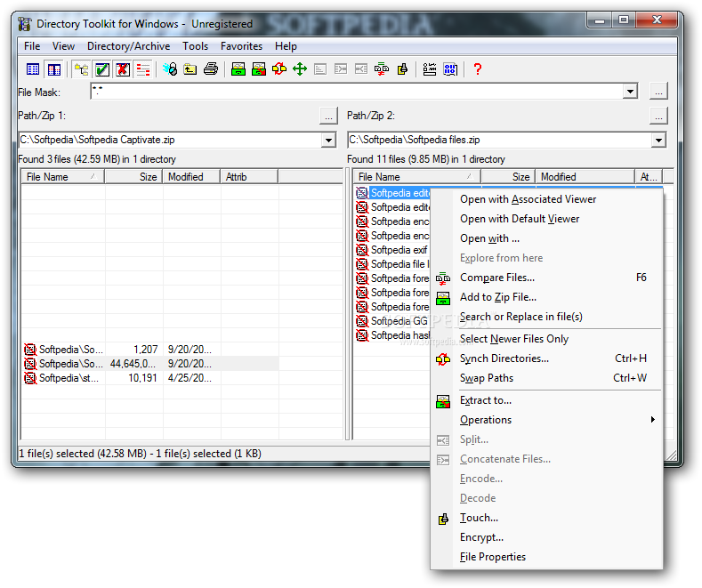Open the Tools menu
Viewport: 702px width, 588px height.
(195, 46)
